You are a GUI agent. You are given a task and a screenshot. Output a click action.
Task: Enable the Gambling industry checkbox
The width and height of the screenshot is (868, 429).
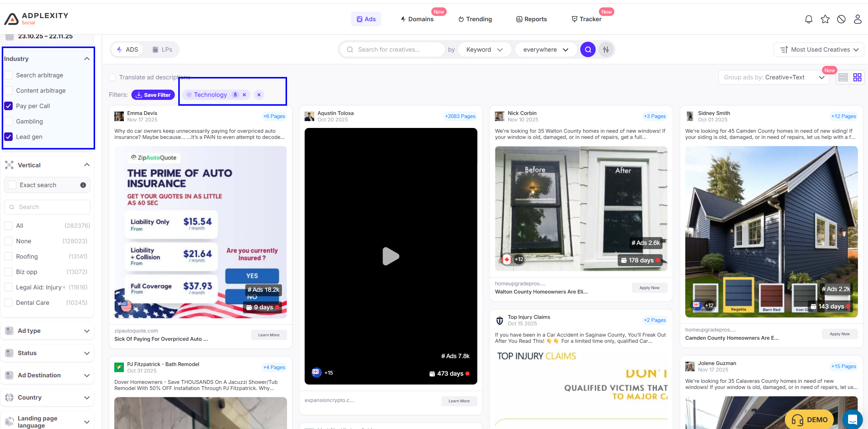9,121
